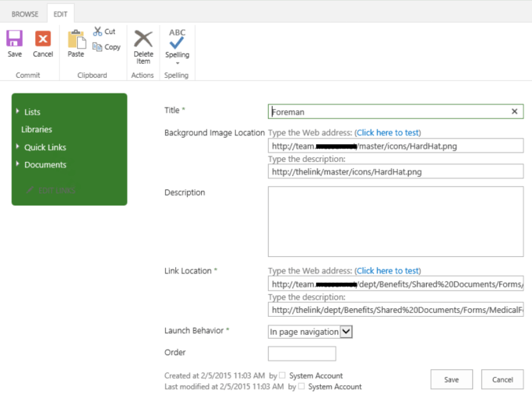Click the ribbon Save icon
The height and width of the screenshot is (394, 532).
15,38
